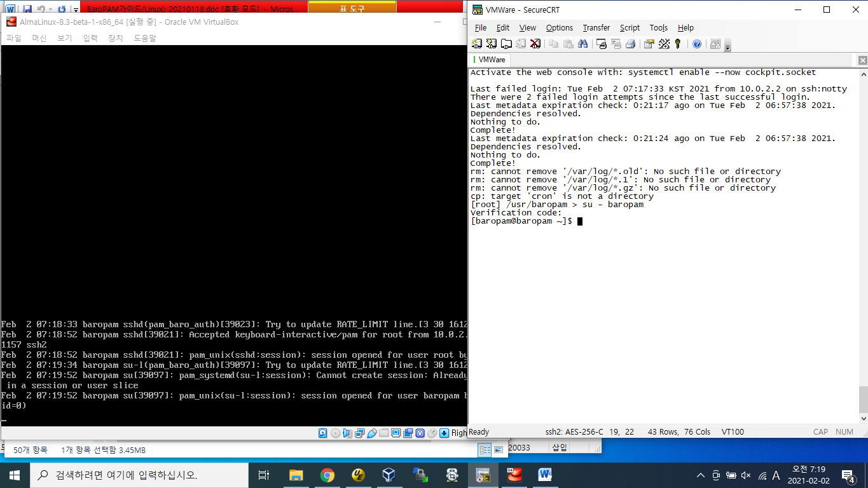Screen dimensions: 868x488
Task: Click VirtualBox keyboard capture arrow icon
Action: (x=444, y=433)
